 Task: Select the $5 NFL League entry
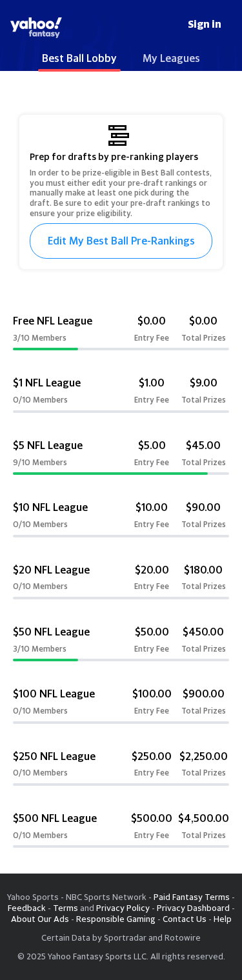(x=121, y=456)
